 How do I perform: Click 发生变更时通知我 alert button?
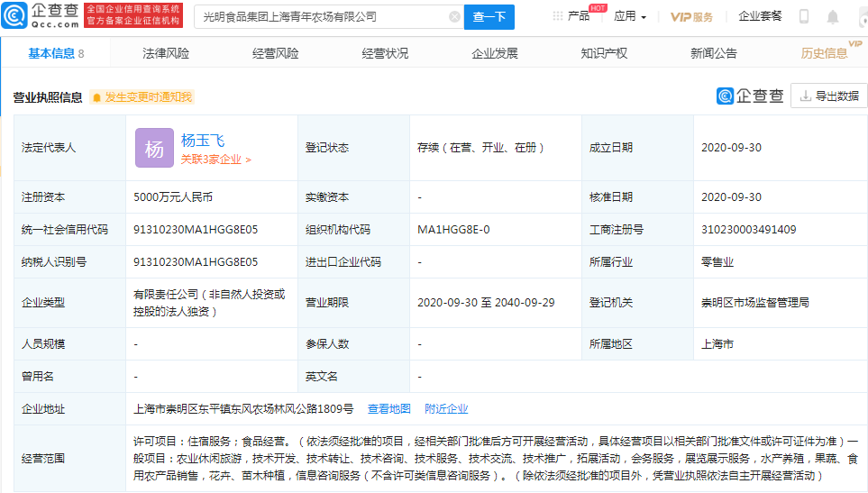point(142,97)
